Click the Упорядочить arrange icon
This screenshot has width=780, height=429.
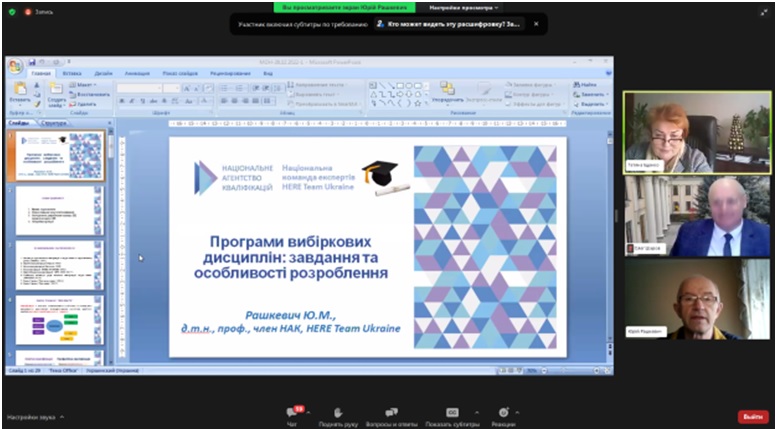coord(447,89)
